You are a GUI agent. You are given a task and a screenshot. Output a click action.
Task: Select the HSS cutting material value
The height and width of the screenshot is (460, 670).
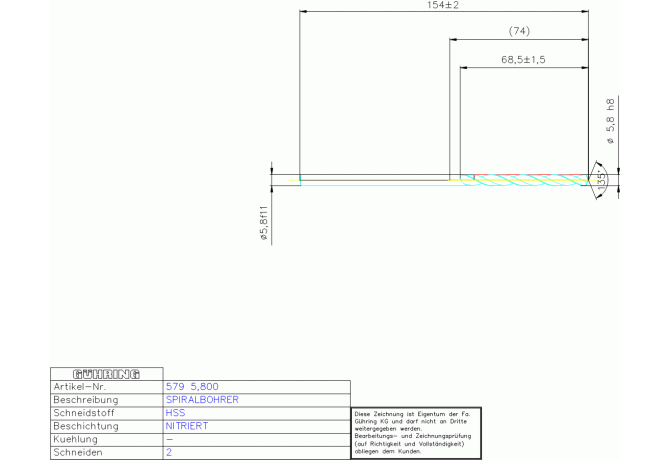click(175, 412)
